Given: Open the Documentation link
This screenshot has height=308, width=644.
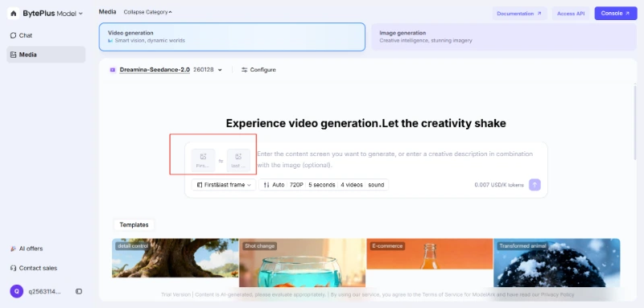Looking at the screenshot, I should pos(519,14).
